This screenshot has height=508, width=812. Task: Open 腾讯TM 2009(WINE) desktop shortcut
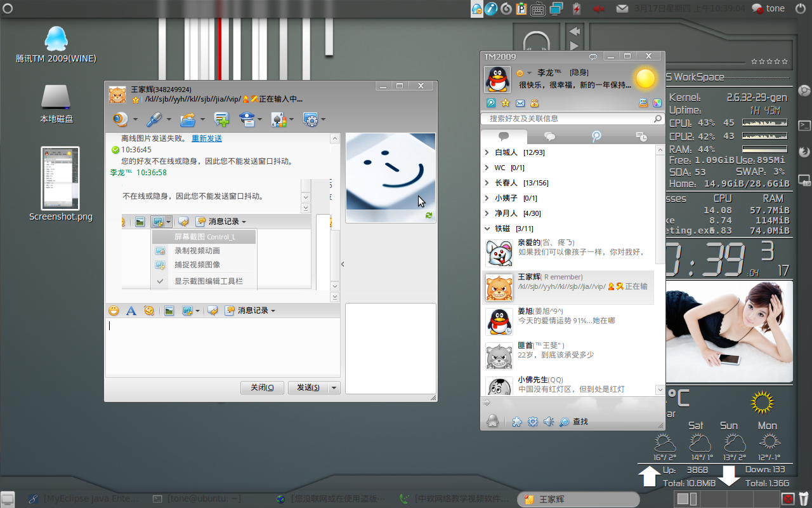[x=56, y=44]
